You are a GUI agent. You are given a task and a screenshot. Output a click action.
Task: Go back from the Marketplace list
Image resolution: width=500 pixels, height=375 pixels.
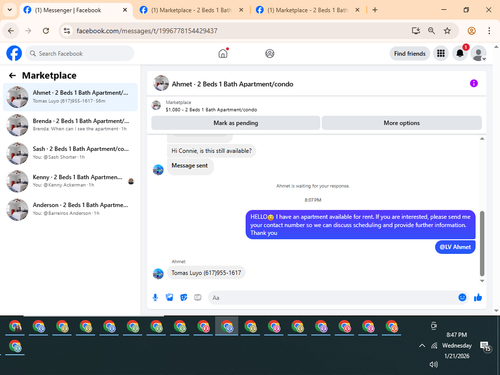[x=12, y=76]
